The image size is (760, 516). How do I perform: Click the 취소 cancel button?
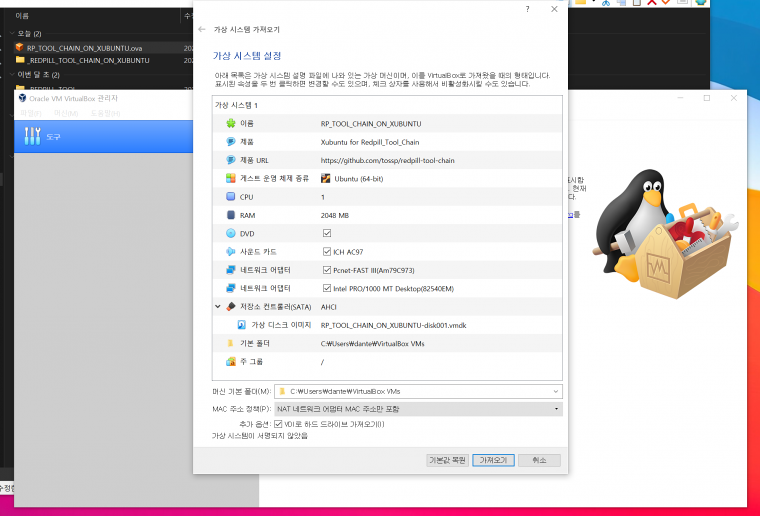point(539,460)
